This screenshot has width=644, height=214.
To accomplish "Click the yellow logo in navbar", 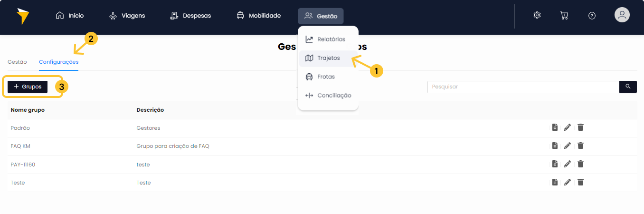I will (x=22, y=16).
